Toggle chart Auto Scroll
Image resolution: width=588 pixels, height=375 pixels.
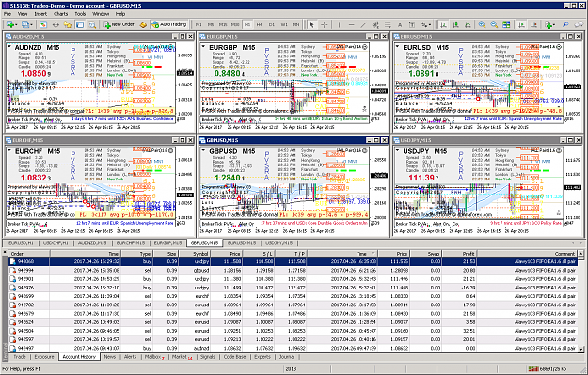tap(521, 24)
